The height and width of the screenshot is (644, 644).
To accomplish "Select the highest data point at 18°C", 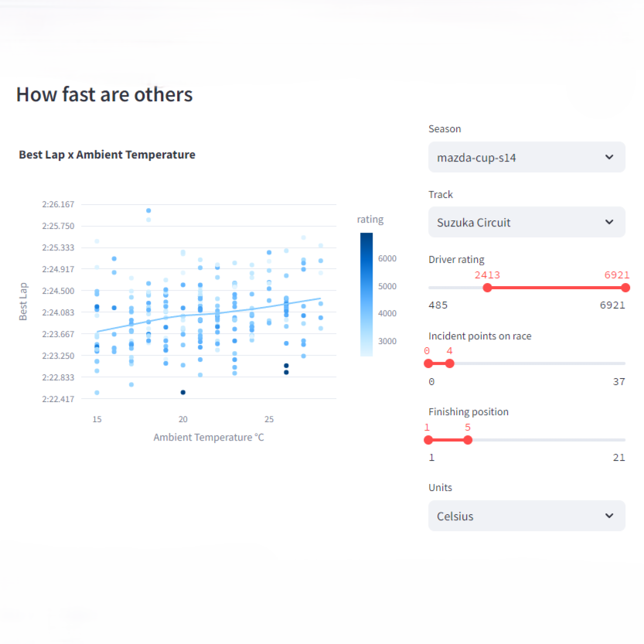I will 148,210.
